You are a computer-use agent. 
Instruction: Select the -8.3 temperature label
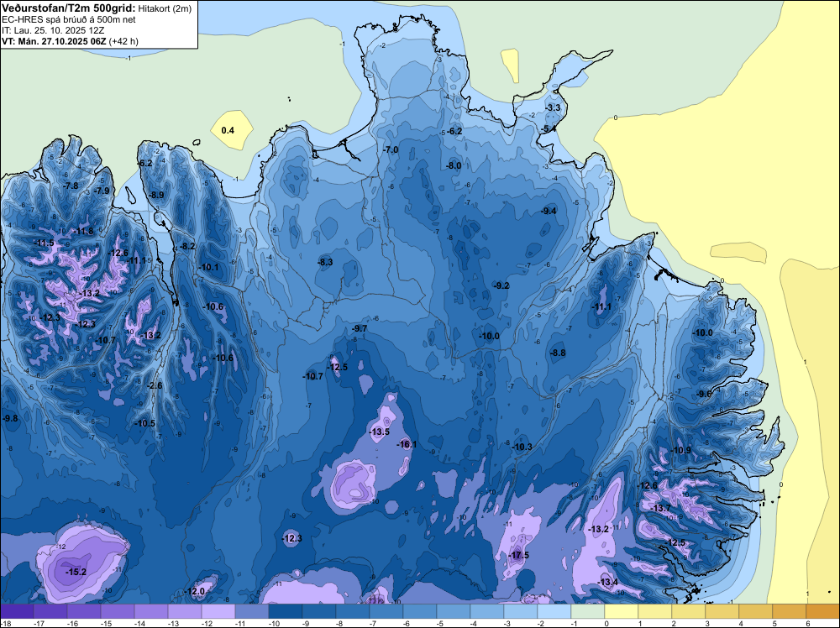(x=325, y=262)
